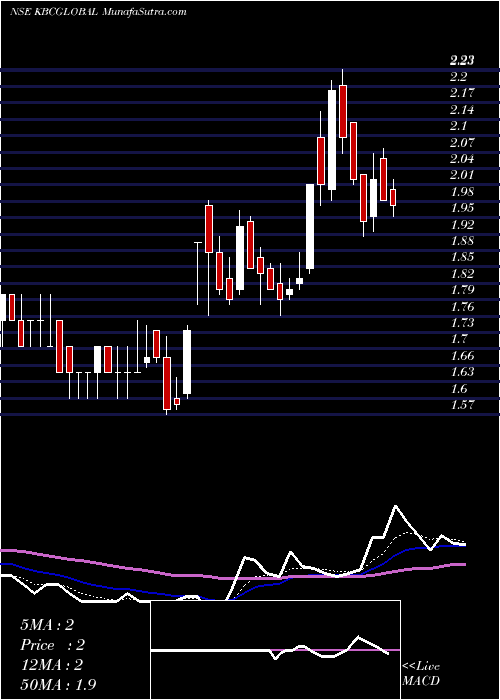The image size is (500, 700).
Task: Click the 12MA : 2 legend entry
Action: (52, 665)
